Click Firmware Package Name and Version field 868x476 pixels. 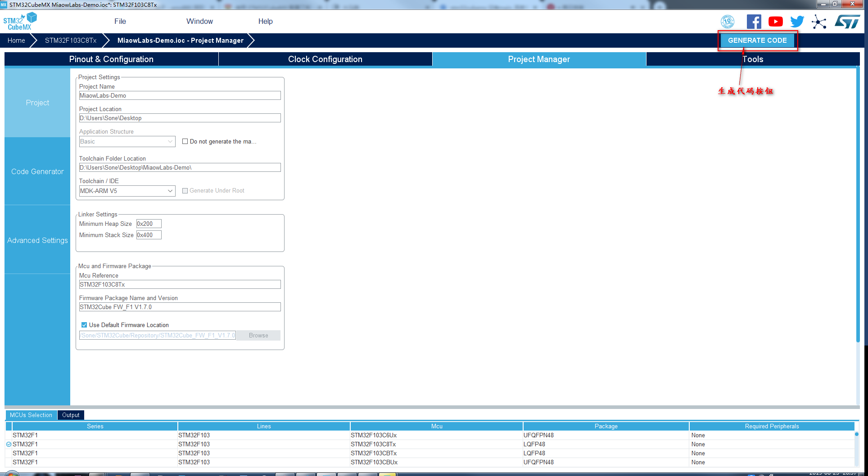180,307
